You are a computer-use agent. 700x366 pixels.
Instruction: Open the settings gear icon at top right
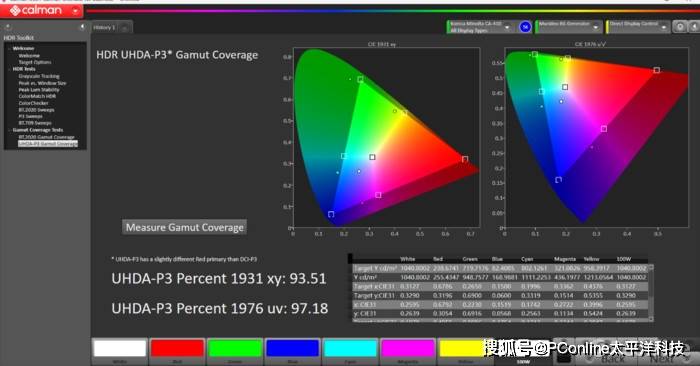pos(680,27)
